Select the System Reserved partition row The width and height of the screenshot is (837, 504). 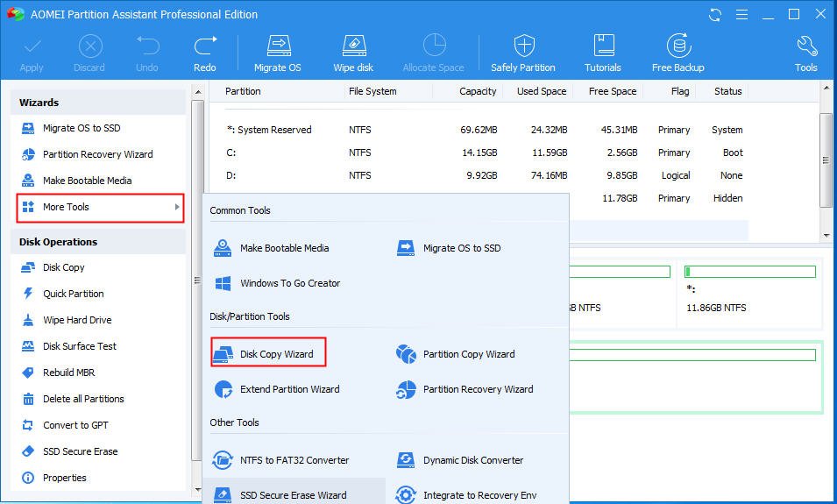(485, 130)
